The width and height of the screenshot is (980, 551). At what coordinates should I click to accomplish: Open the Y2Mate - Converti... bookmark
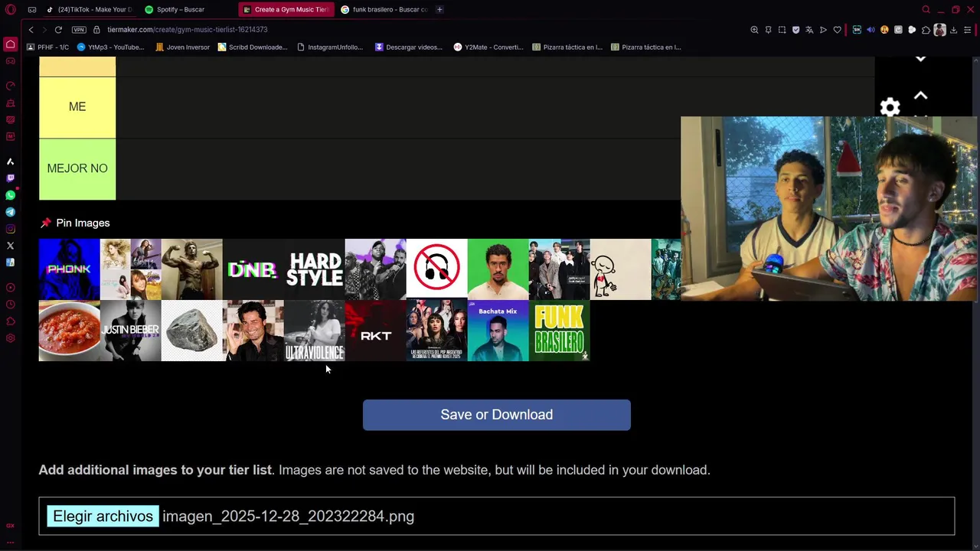tap(488, 47)
